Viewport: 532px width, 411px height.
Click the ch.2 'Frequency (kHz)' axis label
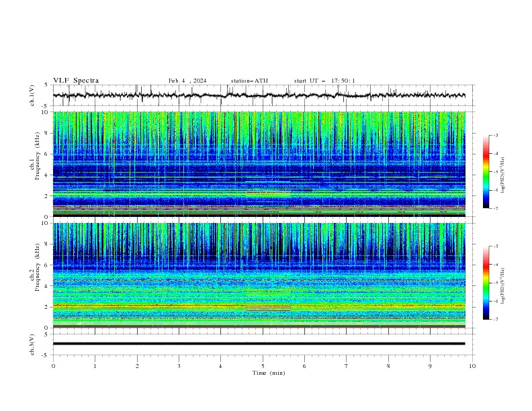[38, 267]
